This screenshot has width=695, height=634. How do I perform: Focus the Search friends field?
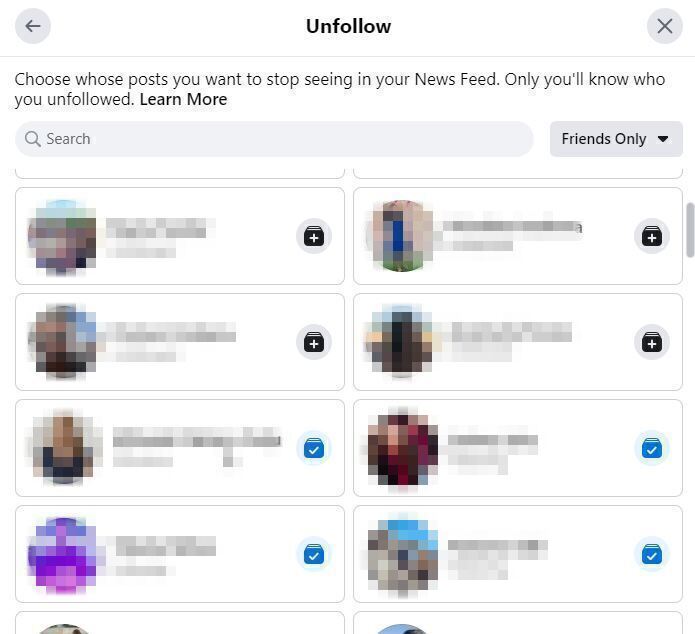tap(274, 139)
